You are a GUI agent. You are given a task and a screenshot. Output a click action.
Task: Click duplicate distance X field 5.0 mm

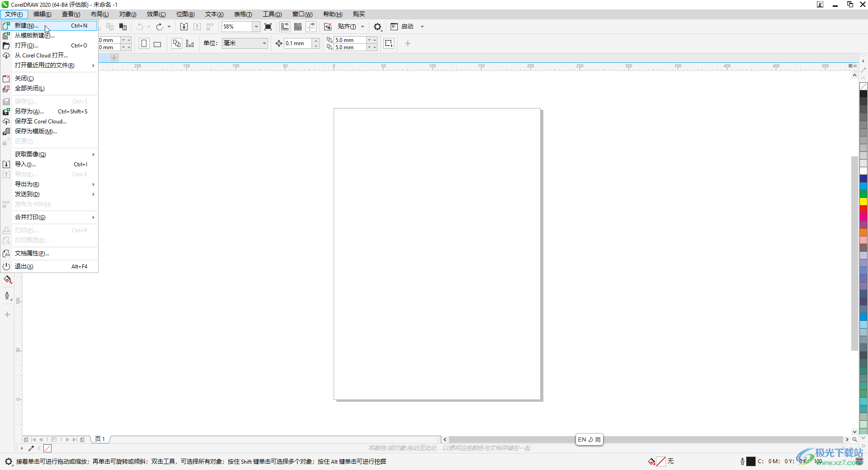pyautogui.click(x=350, y=40)
